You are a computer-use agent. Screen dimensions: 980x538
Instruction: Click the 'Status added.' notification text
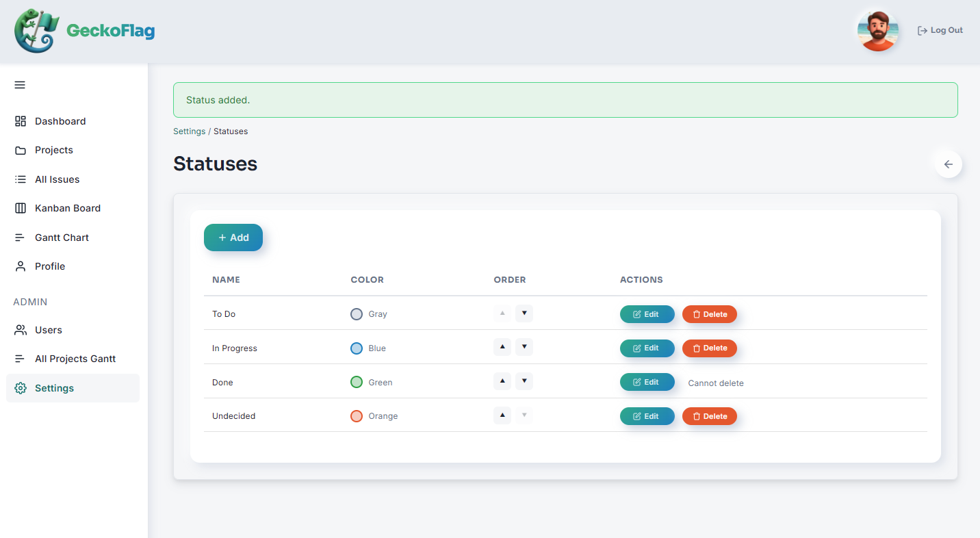218,100
